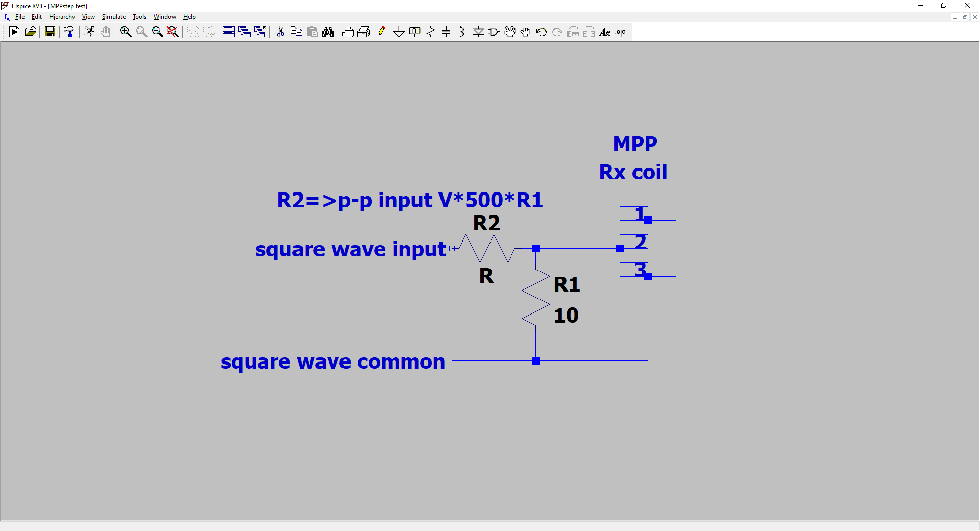Add SPICE directive with .op icon
The height and width of the screenshot is (531, 980).
click(621, 32)
